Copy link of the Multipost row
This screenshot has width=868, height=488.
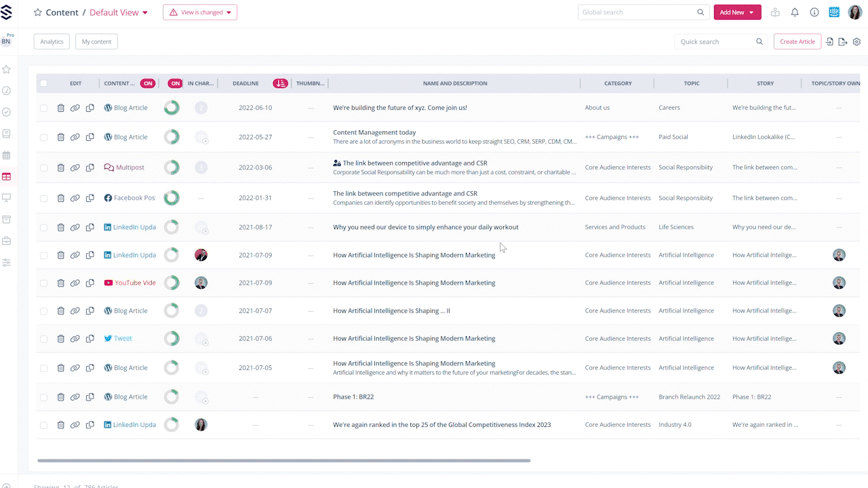coord(75,167)
